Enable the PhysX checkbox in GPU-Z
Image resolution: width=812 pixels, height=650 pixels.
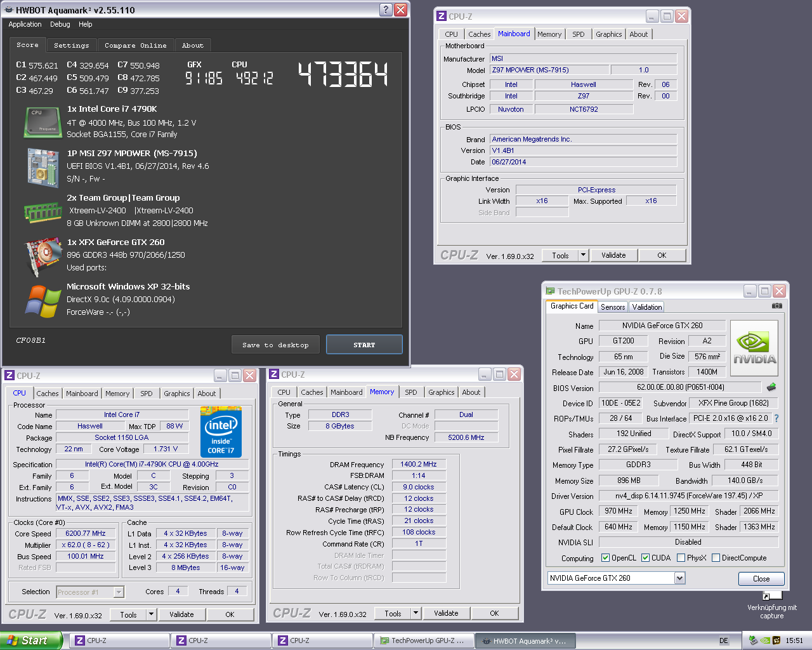[x=681, y=558]
